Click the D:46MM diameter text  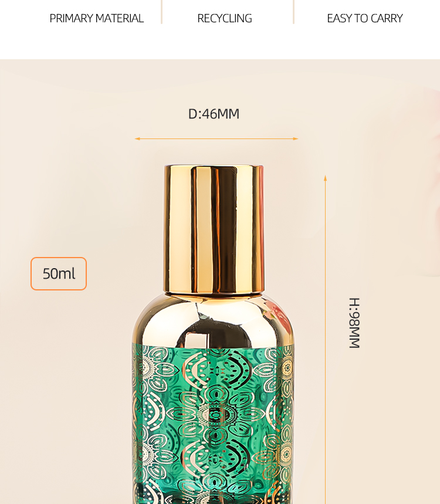(214, 114)
